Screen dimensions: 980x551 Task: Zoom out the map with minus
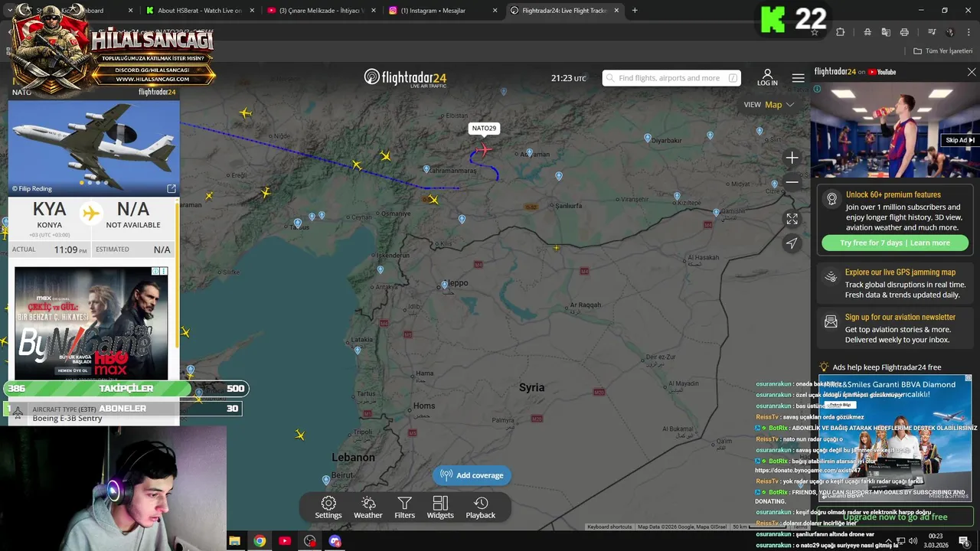pyautogui.click(x=792, y=182)
